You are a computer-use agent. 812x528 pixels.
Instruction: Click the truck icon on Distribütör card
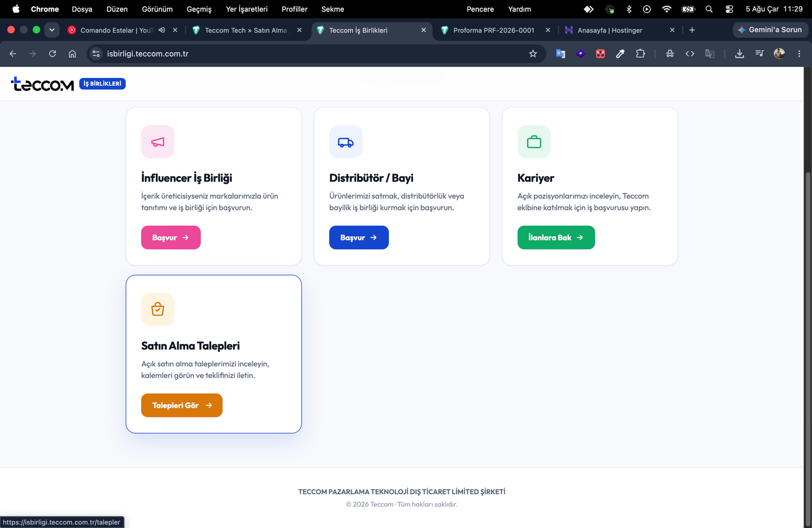tap(346, 142)
